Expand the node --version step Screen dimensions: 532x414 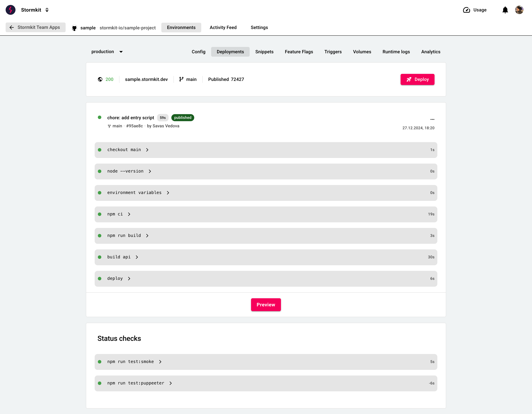(266, 171)
